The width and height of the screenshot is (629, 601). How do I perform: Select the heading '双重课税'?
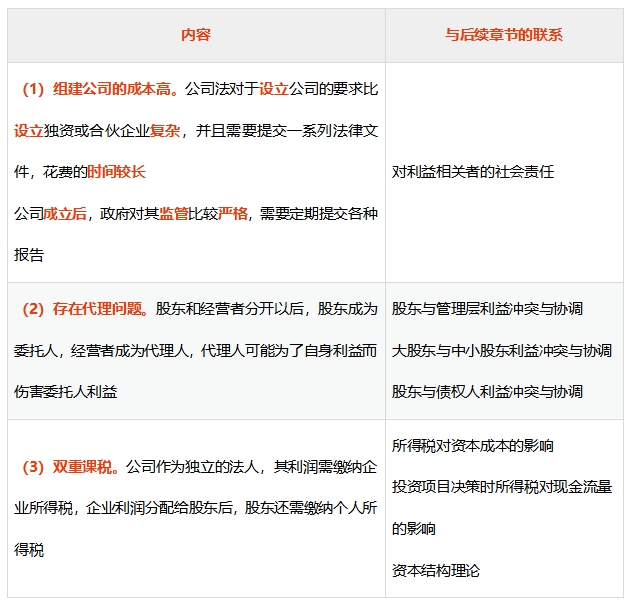82,467
